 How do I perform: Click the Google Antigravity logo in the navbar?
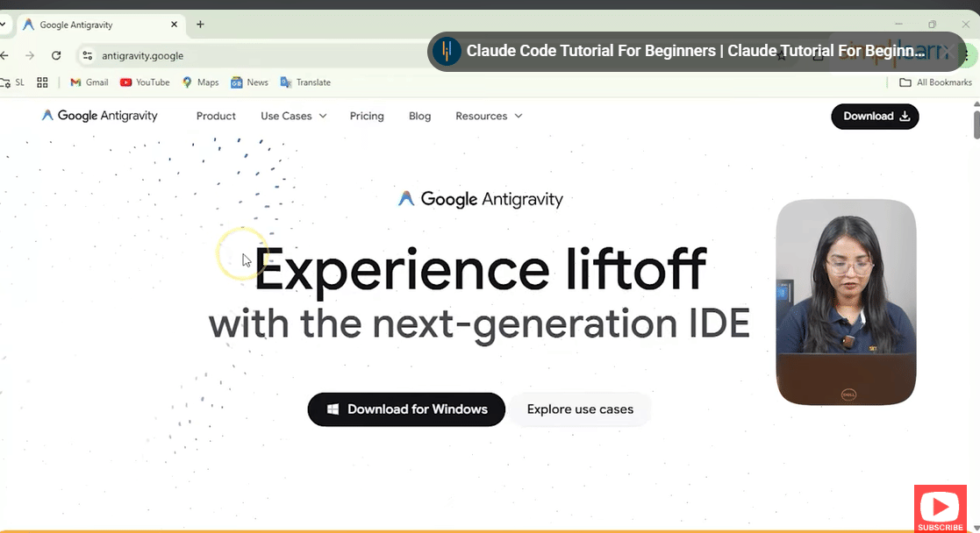point(99,115)
